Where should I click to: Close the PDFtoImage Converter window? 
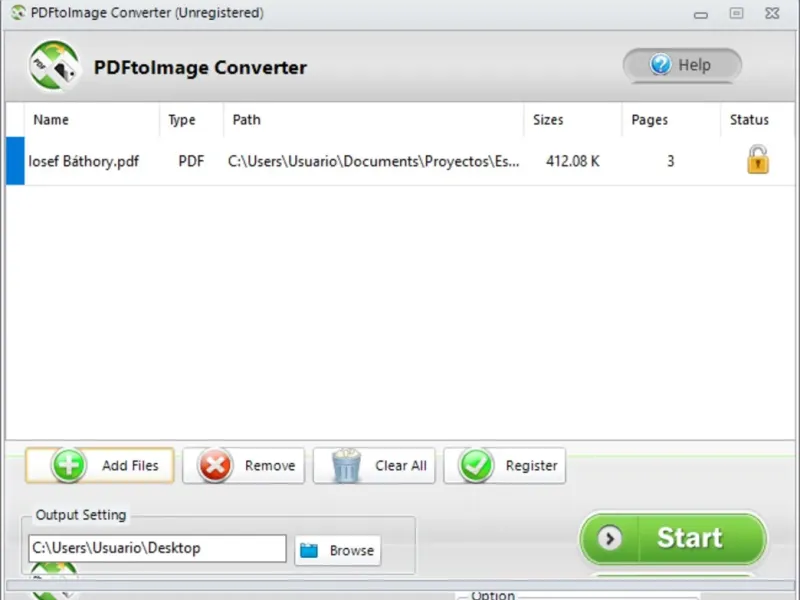click(772, 13)
